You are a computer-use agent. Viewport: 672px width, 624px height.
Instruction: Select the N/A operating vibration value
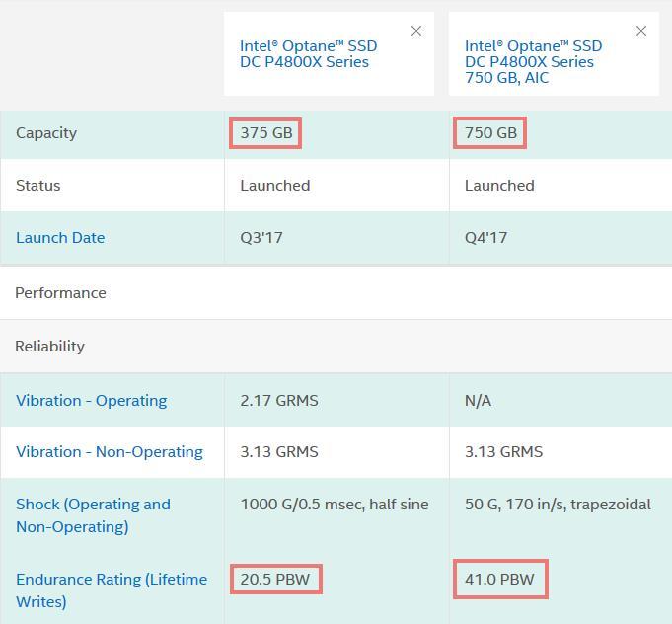[x=478, y=401]
